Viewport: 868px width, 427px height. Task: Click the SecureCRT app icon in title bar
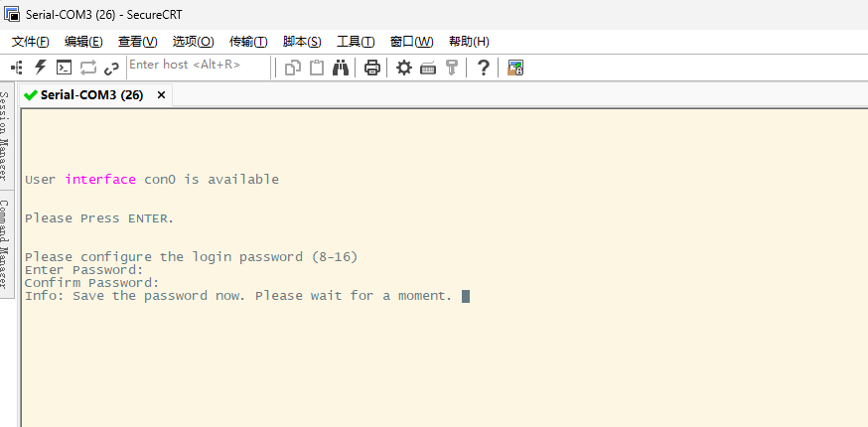click(12, 14)
